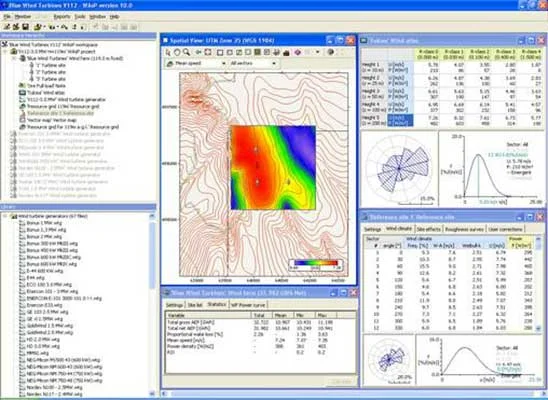548x400 pixels.
Task: Click the Turbine site '1' icon in hierarchy
Action: point(31,65)
